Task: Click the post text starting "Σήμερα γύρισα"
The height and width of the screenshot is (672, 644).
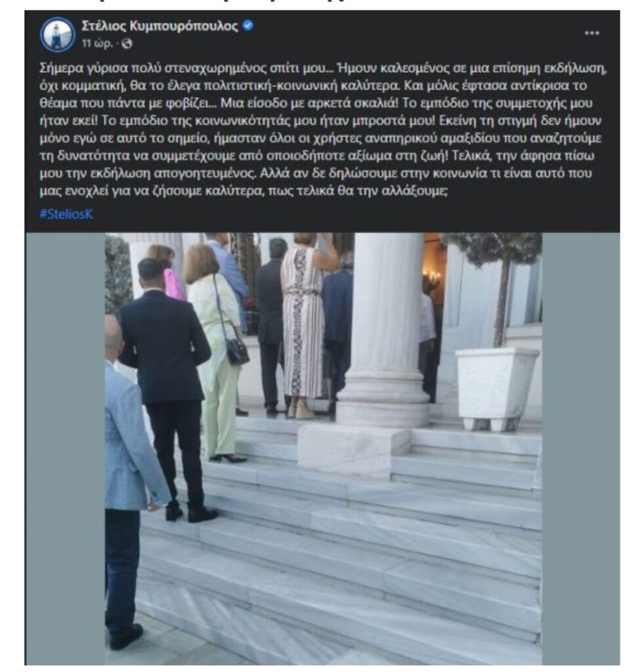Action: tap(323, 129)
